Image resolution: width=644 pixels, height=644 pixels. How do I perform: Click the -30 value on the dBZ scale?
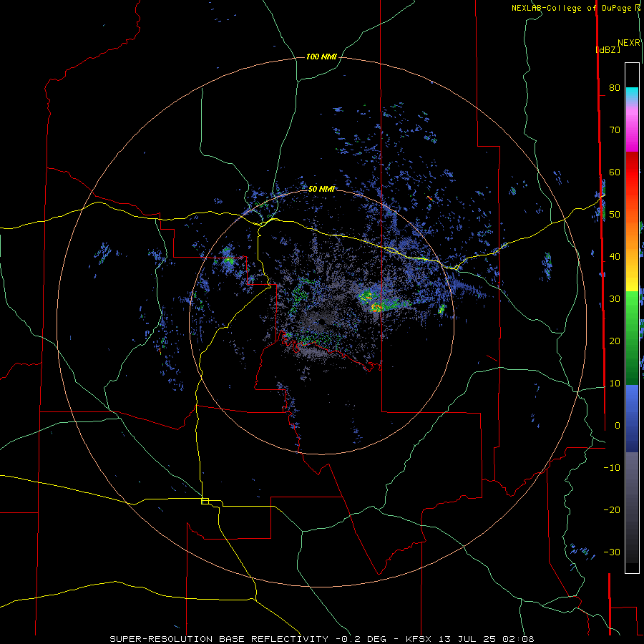pos(612,552)
